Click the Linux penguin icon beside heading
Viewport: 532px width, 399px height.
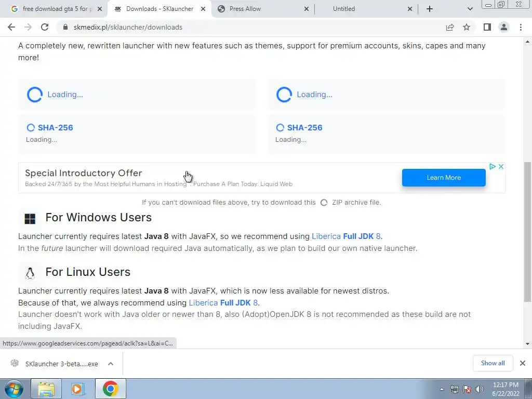30,273
